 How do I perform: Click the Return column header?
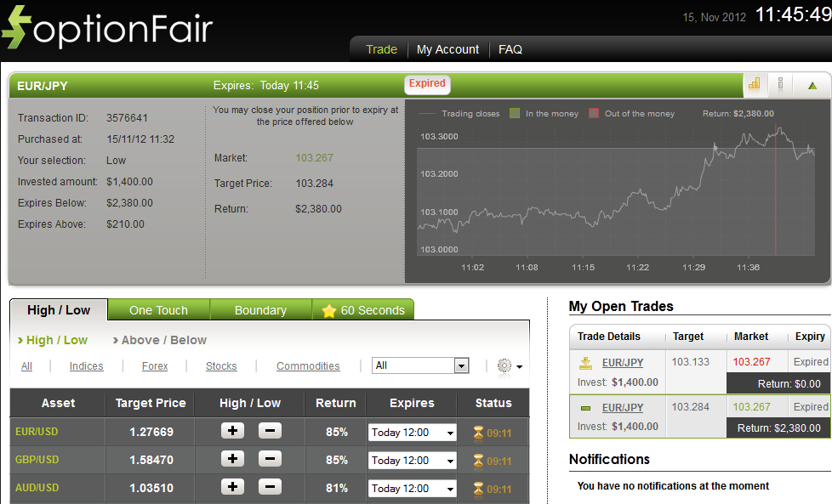[336, 404]
